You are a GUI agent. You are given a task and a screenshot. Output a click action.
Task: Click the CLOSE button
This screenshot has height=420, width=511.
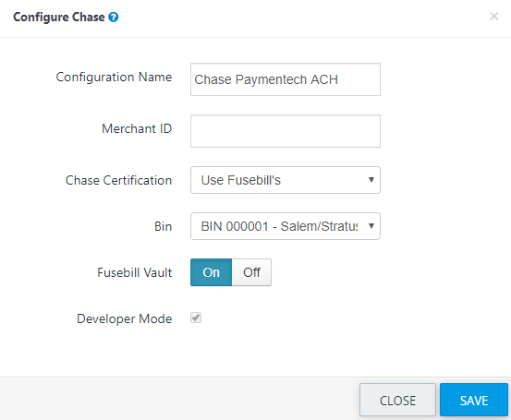[397, 400]
